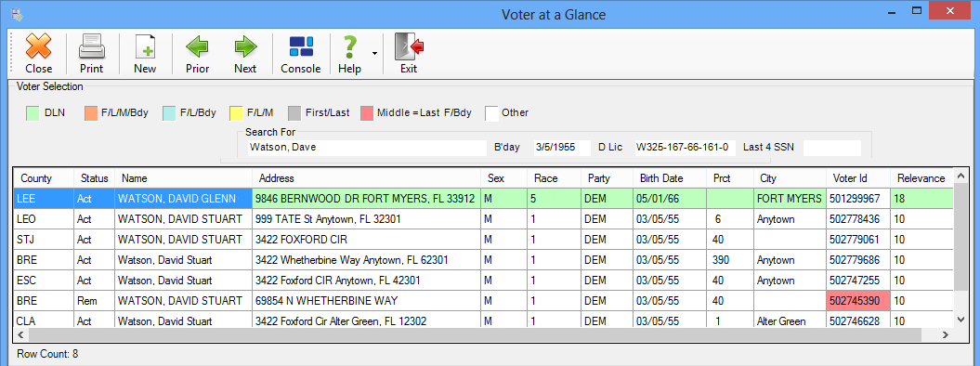Screen dimensions: 980x366
Task: Click the vertical scrollbar down arrow
Action: [x=960, y=320]
